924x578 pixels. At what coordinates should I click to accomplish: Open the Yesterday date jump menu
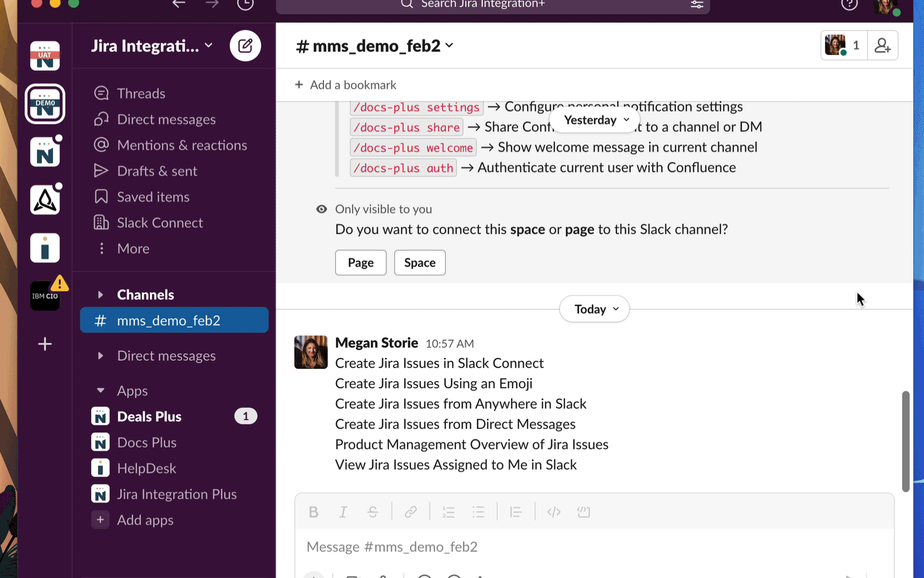(x=595, y=120)
